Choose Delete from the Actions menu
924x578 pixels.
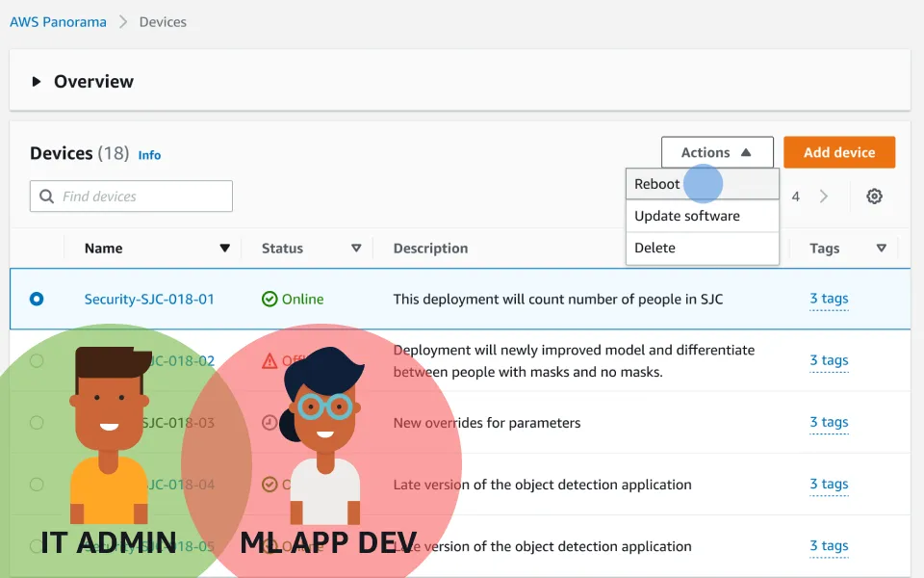click(x=703, y=248)
